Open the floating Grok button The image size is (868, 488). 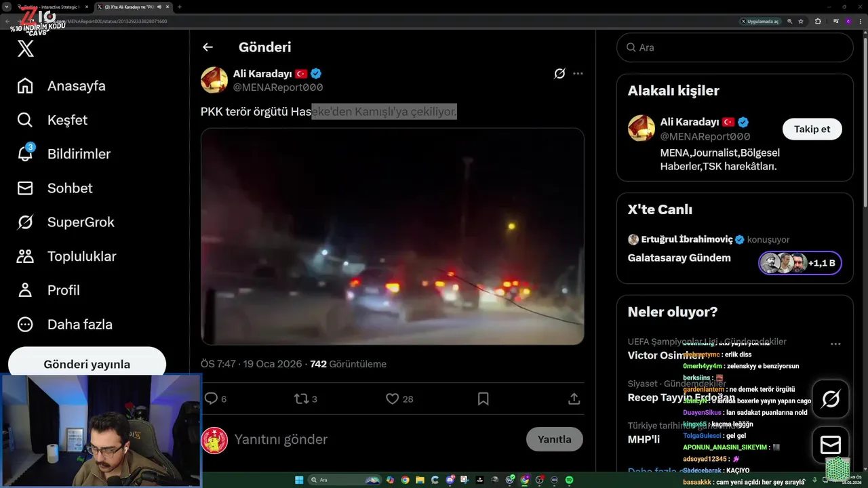click(x=831, y=399)
